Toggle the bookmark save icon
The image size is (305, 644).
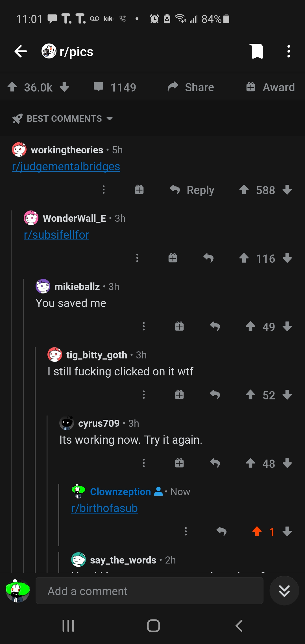[x=257, y=51]
